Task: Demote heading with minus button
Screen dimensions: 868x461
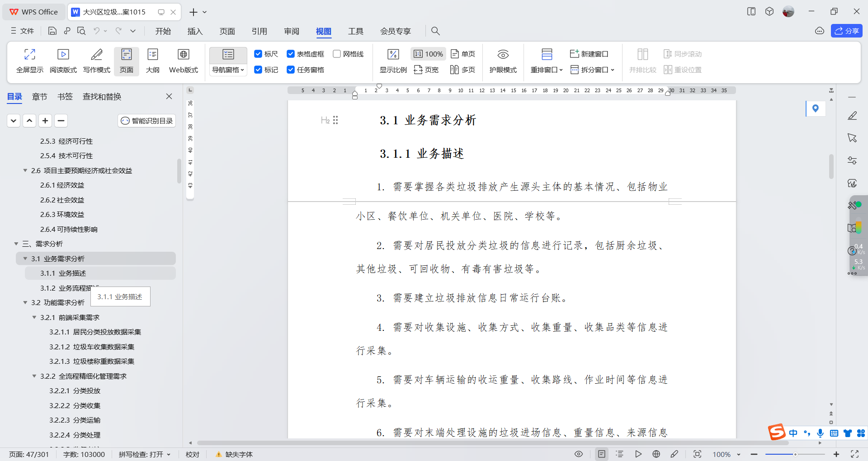Action: click(61, 121)
